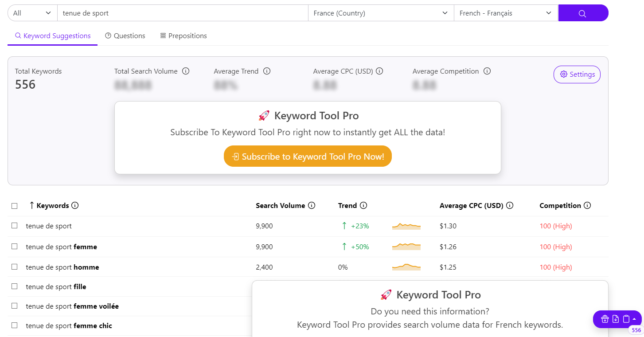The height and width of the screenshot is (337, 644).
Task: Switch to the Prepositions tab
Action: [183, 36]
